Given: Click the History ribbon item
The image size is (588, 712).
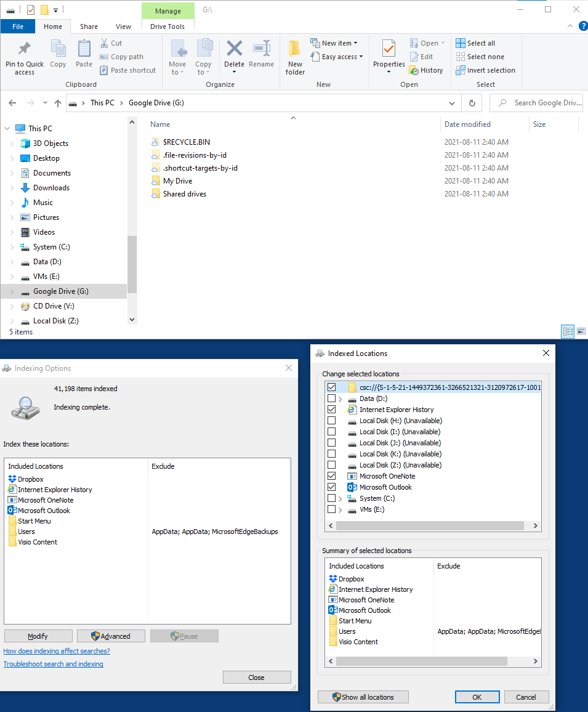Looking at the screenshot, I should [426, 70].
